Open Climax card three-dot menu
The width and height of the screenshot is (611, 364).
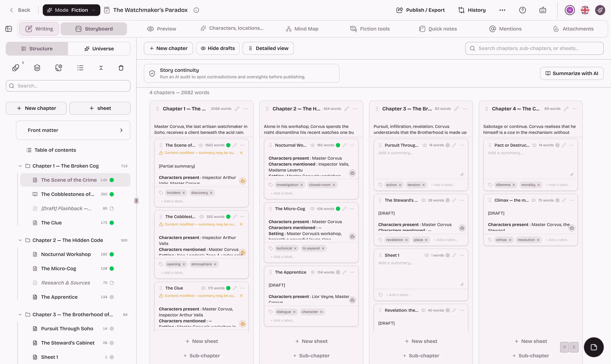(x=571, y=200)
